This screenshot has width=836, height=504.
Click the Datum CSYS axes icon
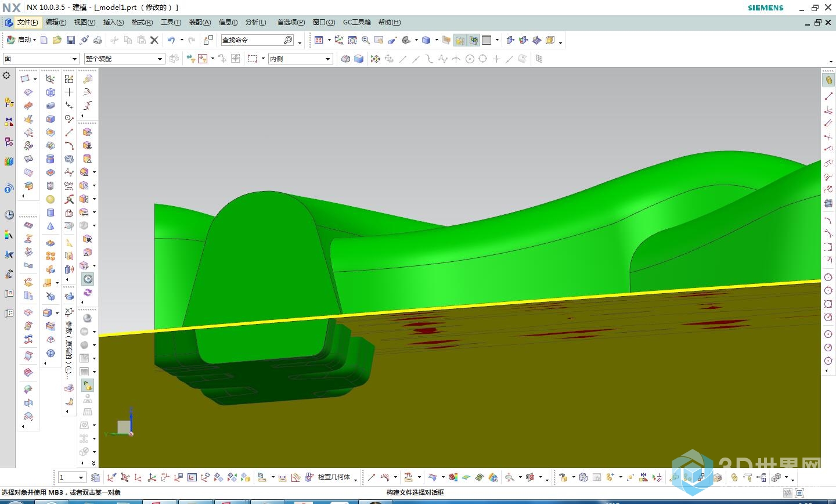coord(51,79)
